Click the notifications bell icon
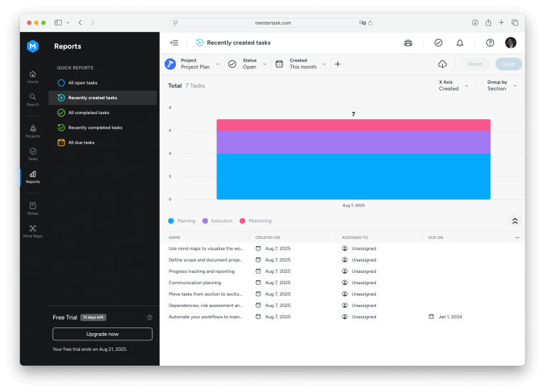This screenshot has width=545, height=392. [460, 43]
